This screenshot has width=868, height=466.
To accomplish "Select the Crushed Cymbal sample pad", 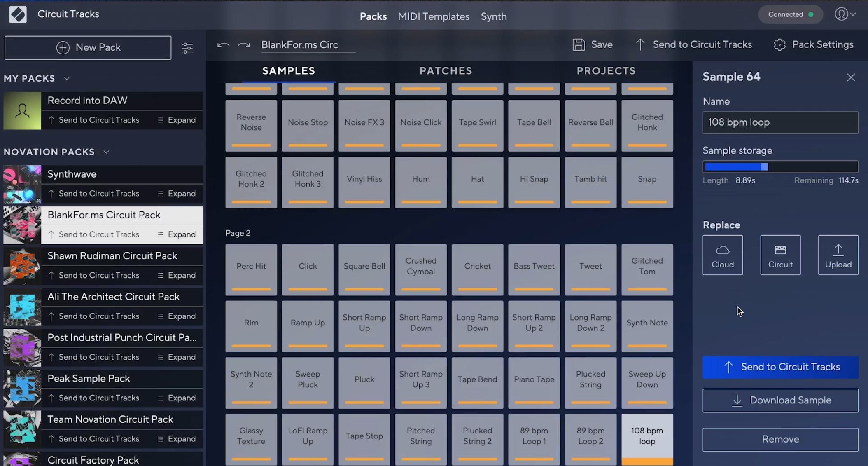I will pyautogui.click(x=421, y=269).
